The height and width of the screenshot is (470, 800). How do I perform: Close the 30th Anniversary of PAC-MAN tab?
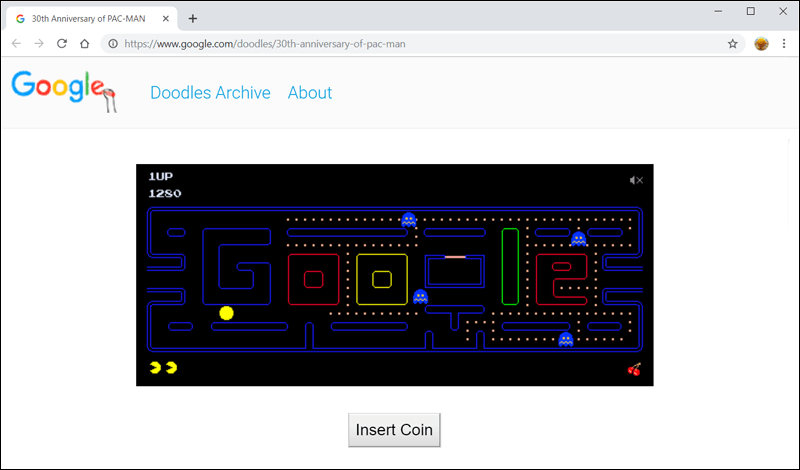(166, 19)
